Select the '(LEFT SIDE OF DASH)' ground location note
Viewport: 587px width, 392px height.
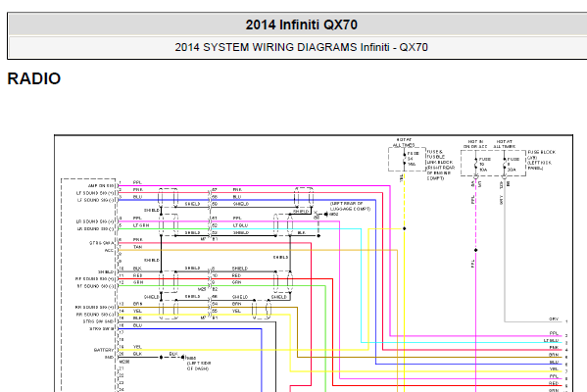coord(198,366)
